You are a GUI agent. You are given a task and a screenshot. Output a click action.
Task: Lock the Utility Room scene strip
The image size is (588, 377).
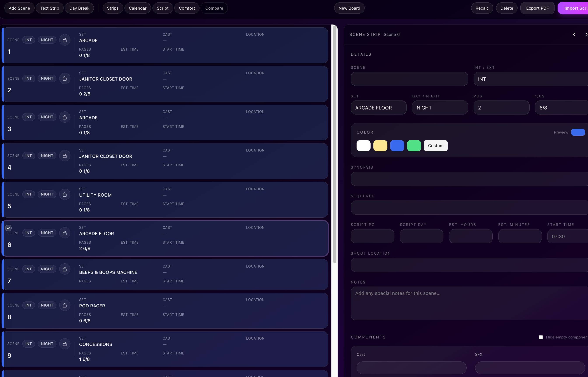(x=65, y=194)
